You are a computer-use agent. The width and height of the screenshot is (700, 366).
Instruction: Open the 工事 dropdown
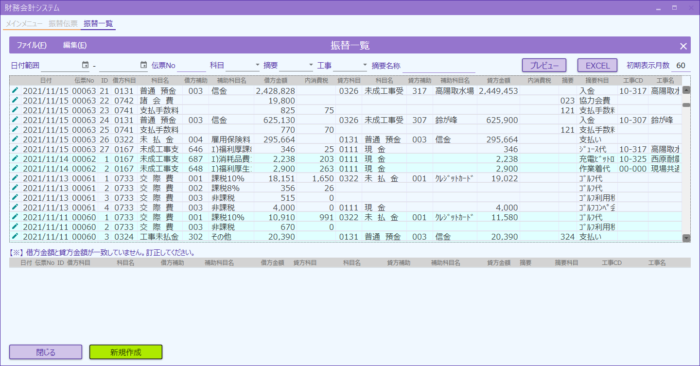[364, 65]
